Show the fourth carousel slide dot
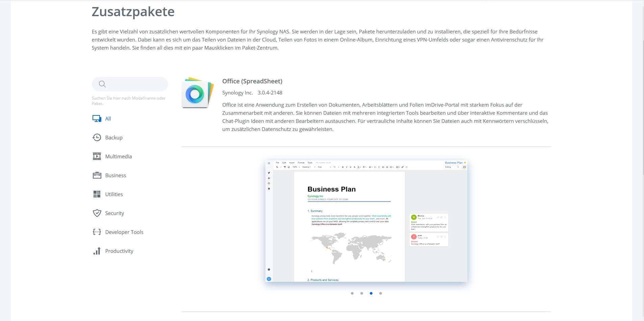The height and width of the screenshot is (321, 644). pos(381,293)
